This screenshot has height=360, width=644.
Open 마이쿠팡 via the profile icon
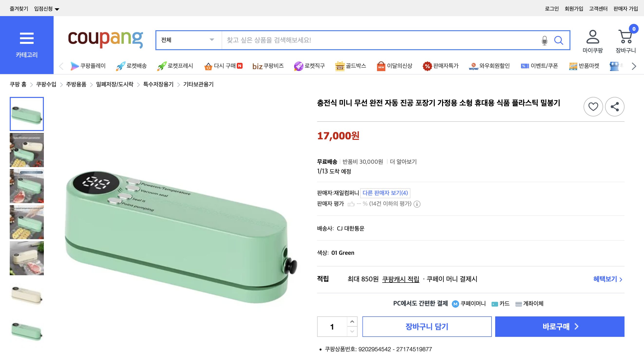[593, 40]
